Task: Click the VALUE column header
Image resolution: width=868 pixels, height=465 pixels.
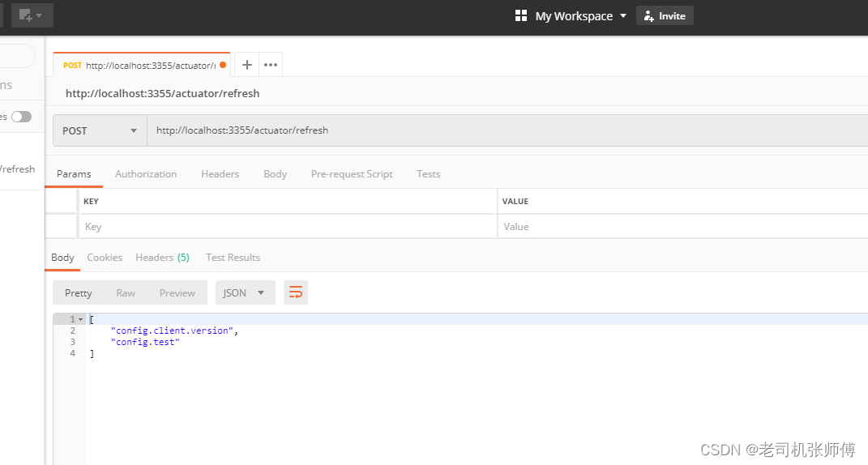Action: tap(515, 201)
